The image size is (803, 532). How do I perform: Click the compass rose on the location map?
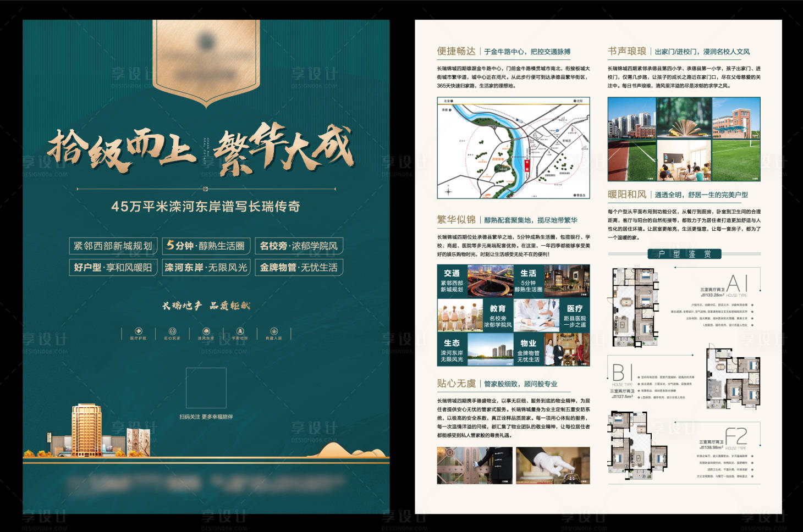449,191
